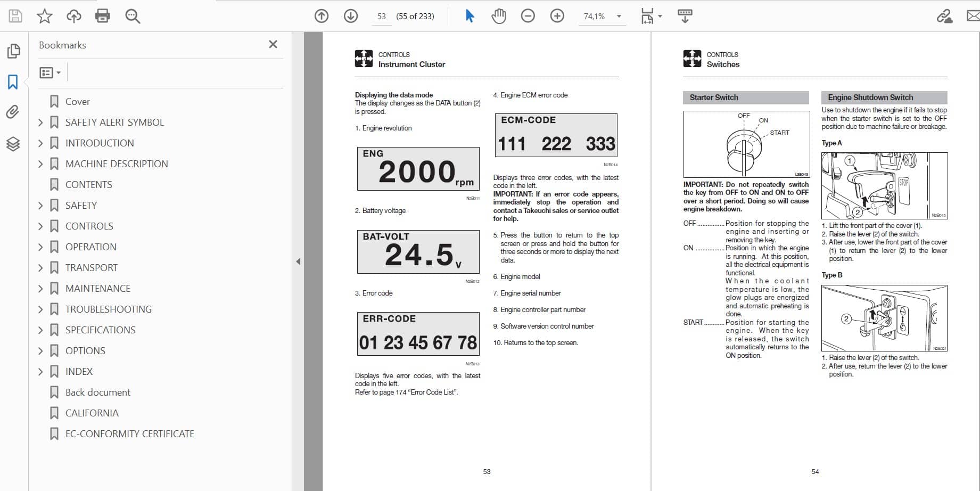Expand the CONTROLS bookmark

(40, 226)
